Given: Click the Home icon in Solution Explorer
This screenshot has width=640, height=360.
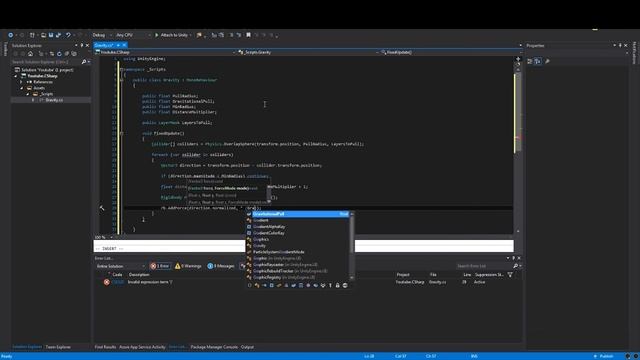Looking at the screenshot, I should click(x=30, y=53).
